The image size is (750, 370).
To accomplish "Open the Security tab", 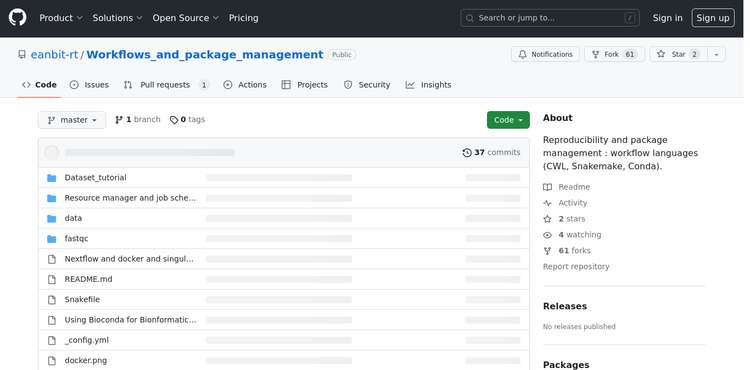I will [x=367, y=85].
